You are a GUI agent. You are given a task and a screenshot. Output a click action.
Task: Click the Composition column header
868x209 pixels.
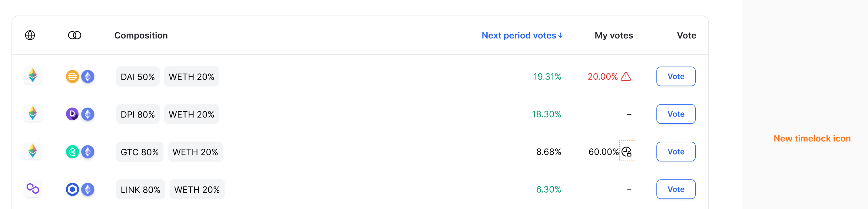coord(141,35)
